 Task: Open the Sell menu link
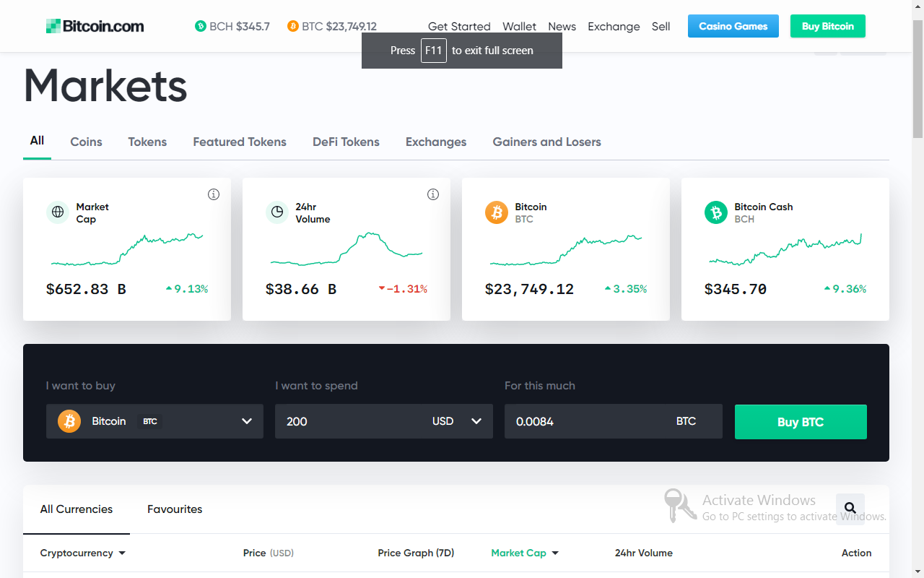click(x=661, y=26)
